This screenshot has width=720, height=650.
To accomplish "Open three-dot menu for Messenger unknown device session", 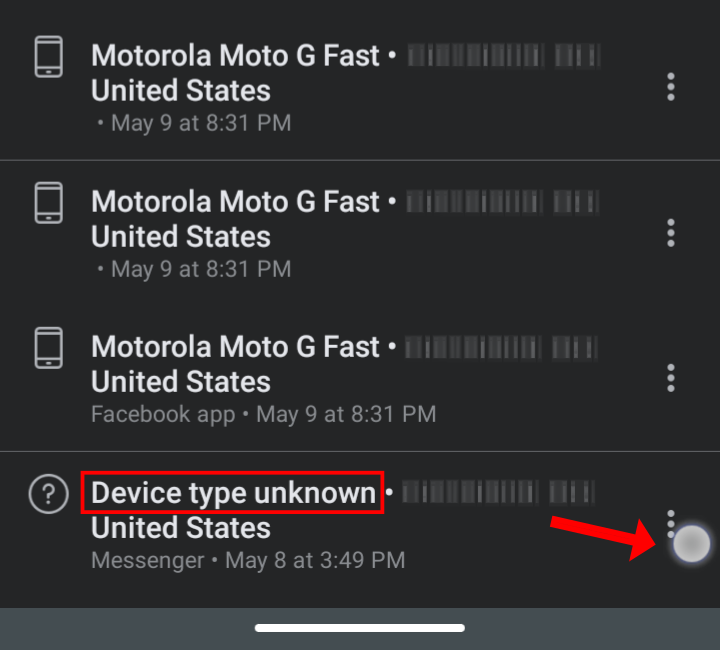I will pyautogui.click(x=671, y=523).
